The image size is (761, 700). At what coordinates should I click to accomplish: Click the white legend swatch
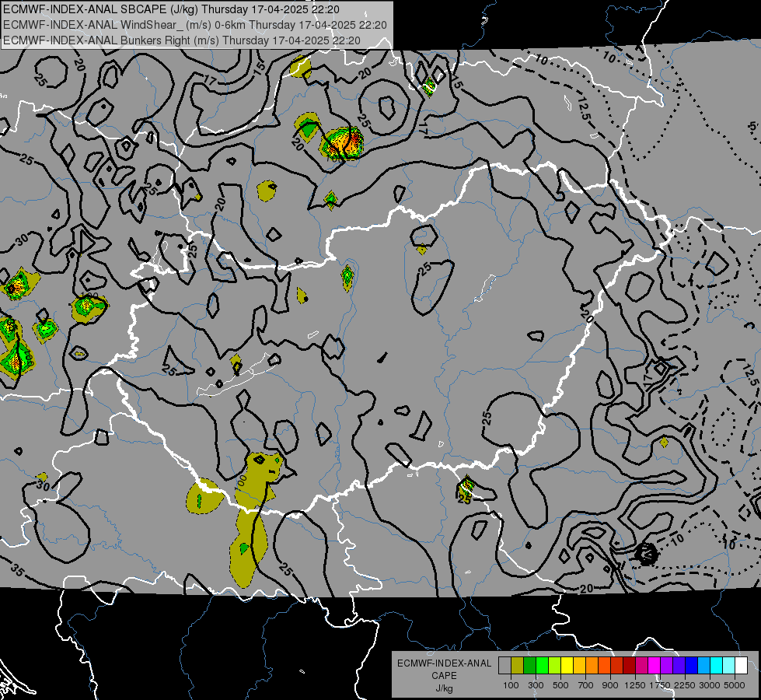coord(742,665)
